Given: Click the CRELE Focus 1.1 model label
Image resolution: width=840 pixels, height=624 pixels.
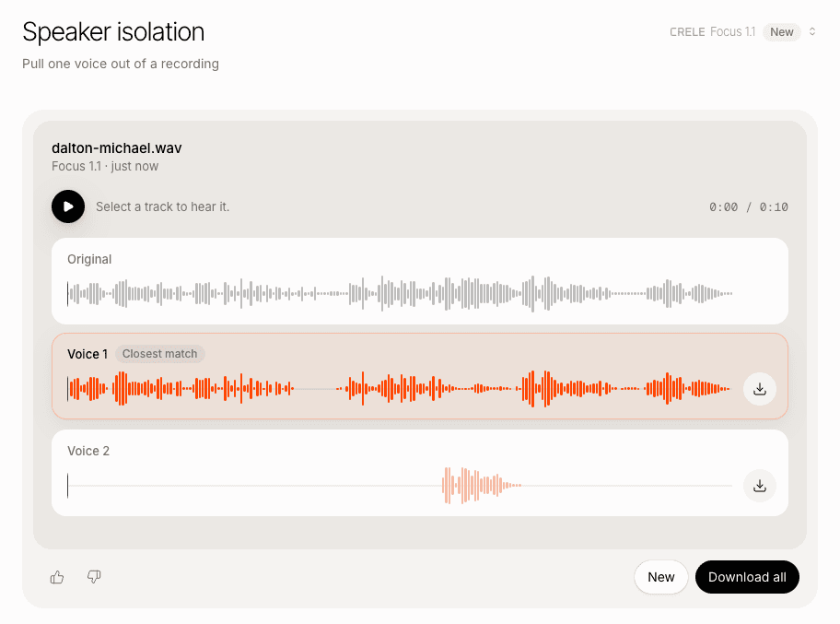Looking at the screenshot, I should point(712,31).
